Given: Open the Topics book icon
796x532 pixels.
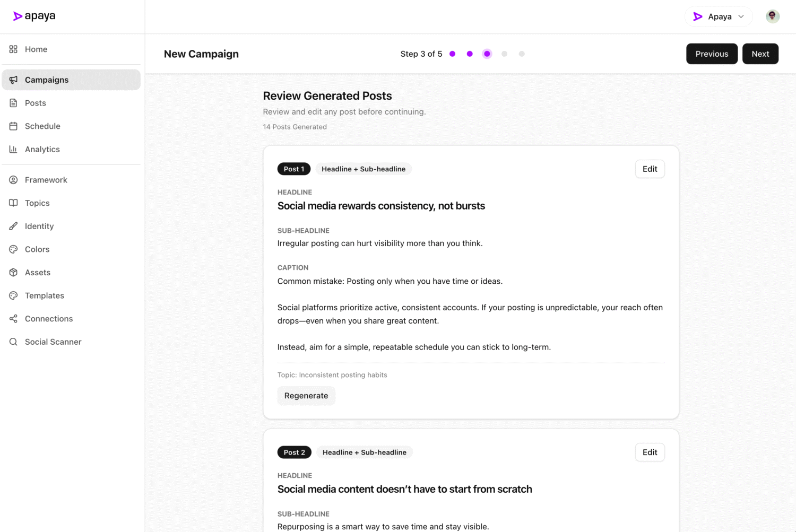Looking at the screenshot, I should point(14,203).
